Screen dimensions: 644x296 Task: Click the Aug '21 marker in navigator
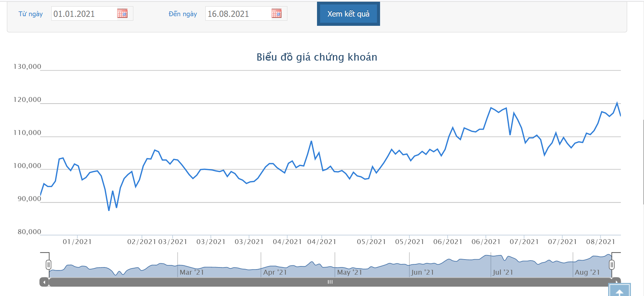click(x=587, y=272)
